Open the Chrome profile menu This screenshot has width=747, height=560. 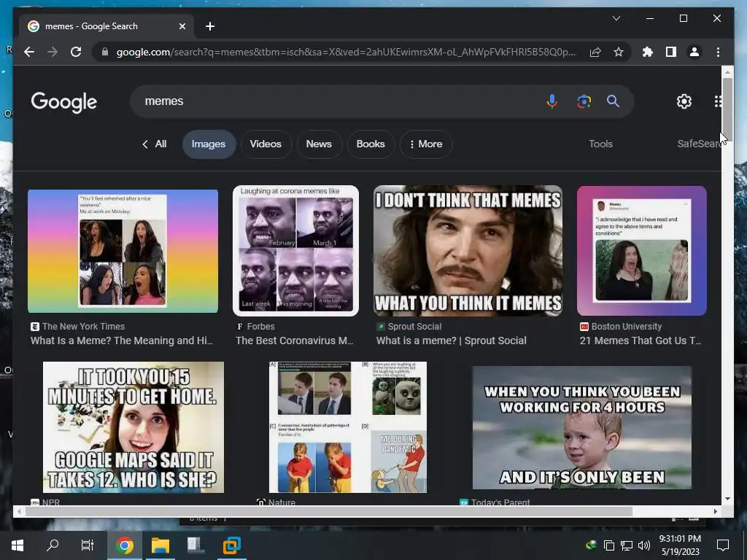694,52
